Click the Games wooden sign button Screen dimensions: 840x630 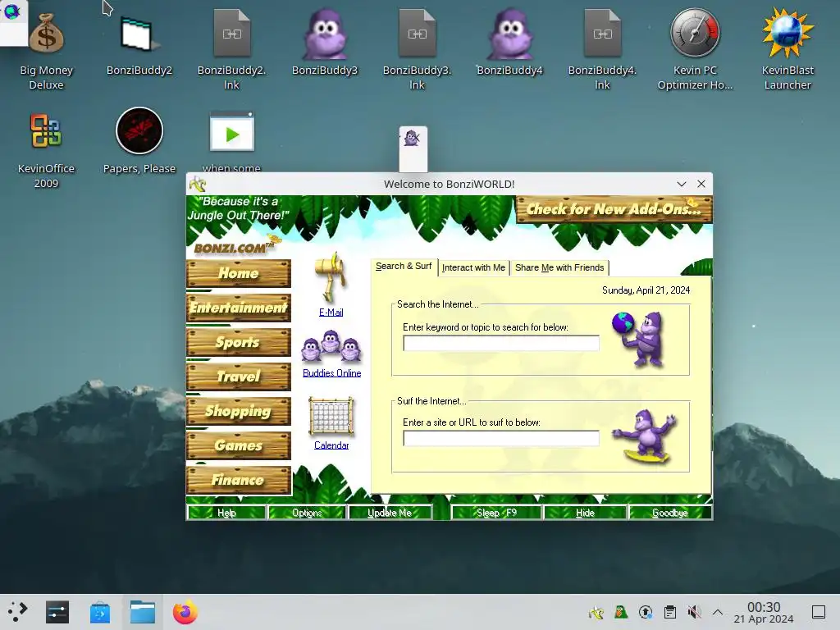pos(239,445)
